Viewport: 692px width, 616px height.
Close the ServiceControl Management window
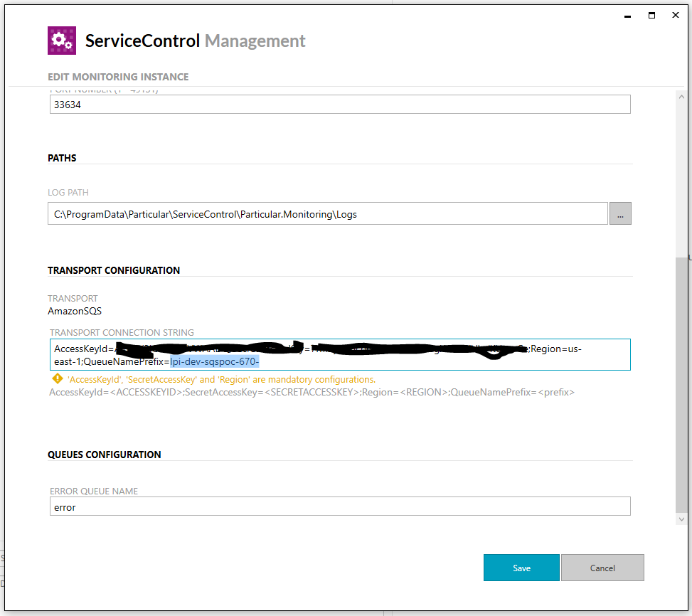point(675,16)
